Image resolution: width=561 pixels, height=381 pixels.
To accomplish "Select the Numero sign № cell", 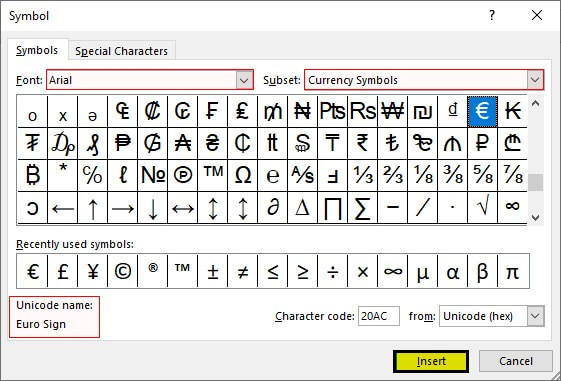I will 152,175.
